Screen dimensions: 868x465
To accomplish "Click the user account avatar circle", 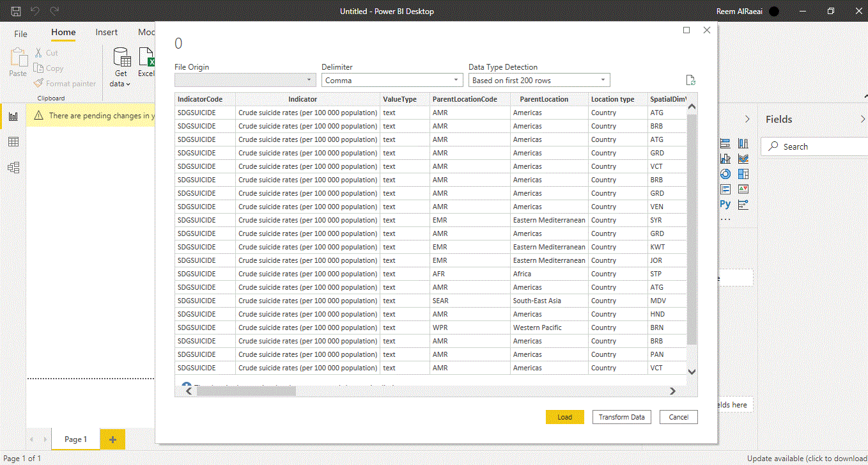I will click(774, 12).
